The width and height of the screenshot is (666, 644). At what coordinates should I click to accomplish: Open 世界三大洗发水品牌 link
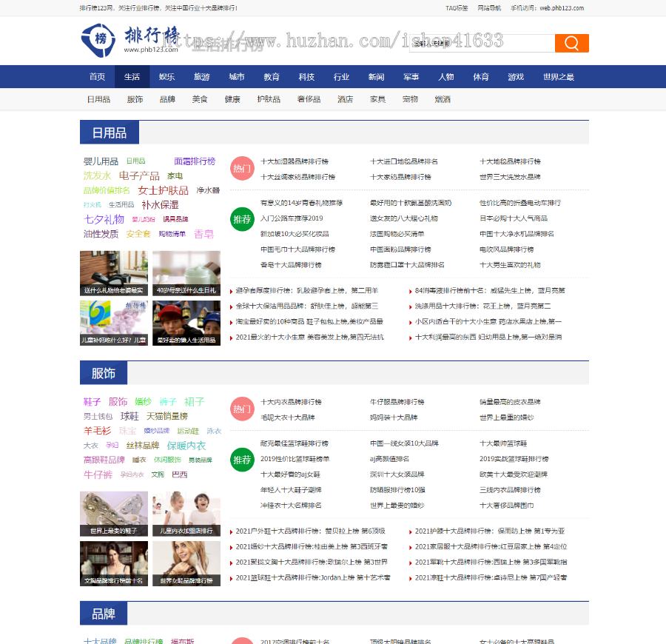510,177
